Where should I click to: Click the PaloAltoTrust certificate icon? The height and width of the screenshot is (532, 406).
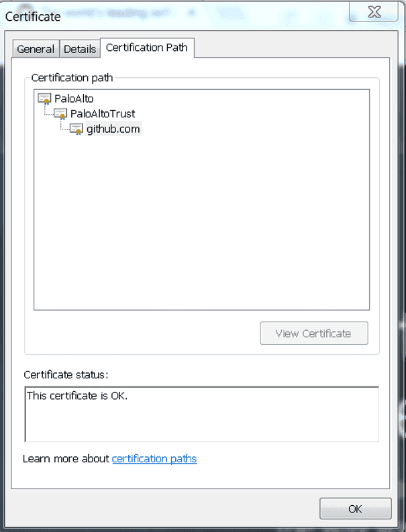pos(60,114)
